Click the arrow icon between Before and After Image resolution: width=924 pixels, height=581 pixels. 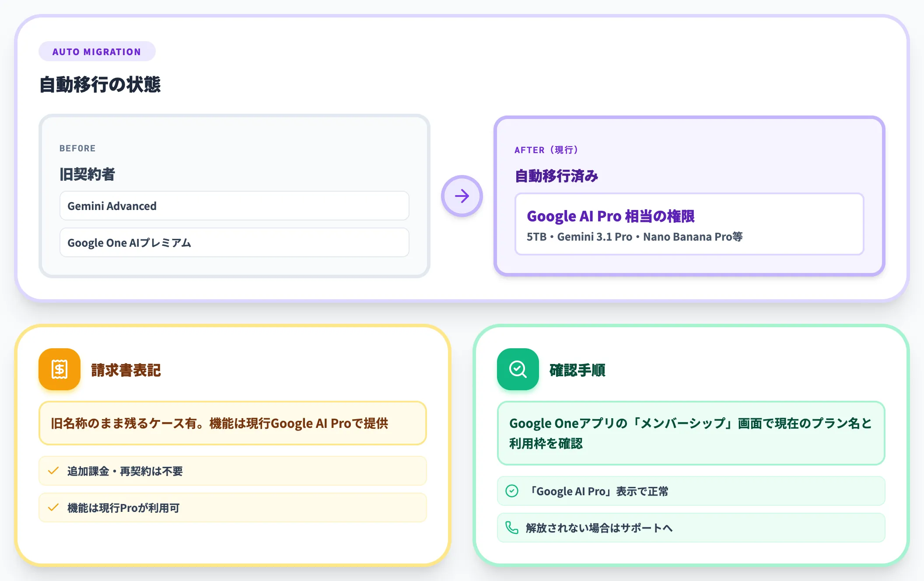pyautogui.click(x=462, y=196)
